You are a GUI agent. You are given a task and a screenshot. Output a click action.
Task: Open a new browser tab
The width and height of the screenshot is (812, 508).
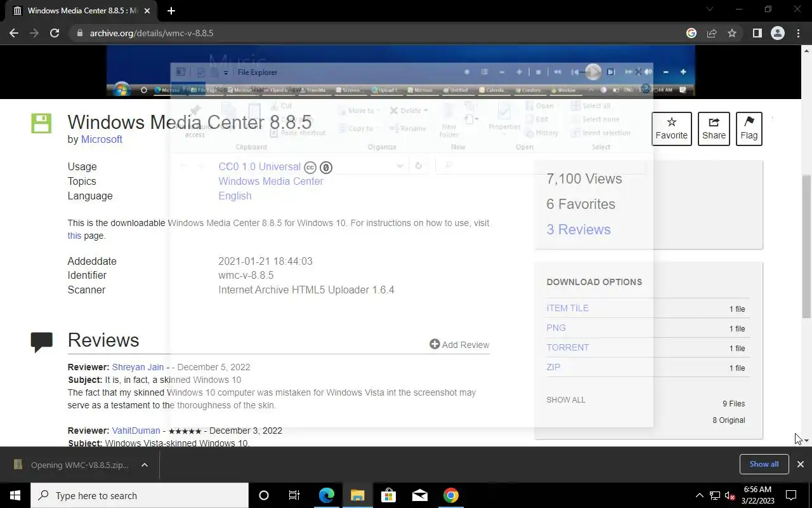tap(171, 10)
